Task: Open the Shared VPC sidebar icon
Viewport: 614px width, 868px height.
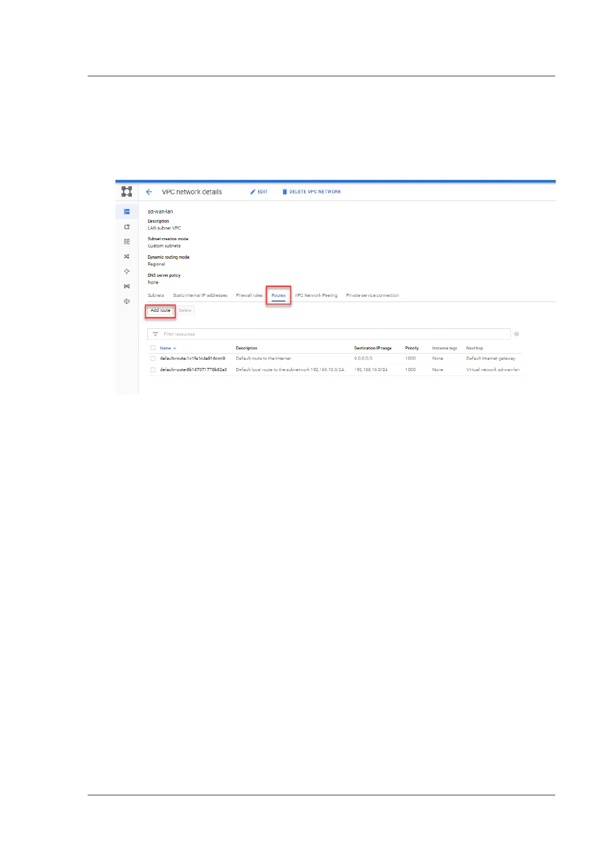Action: [127, 286]
